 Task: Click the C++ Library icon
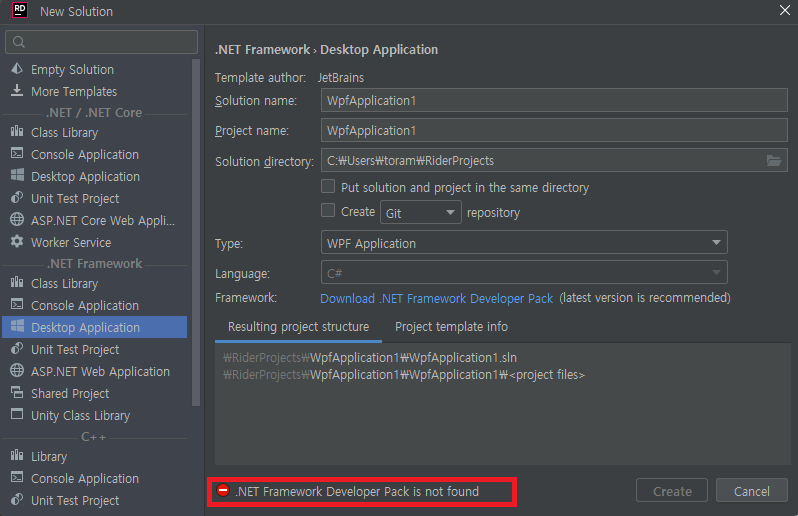coord(17,455)
